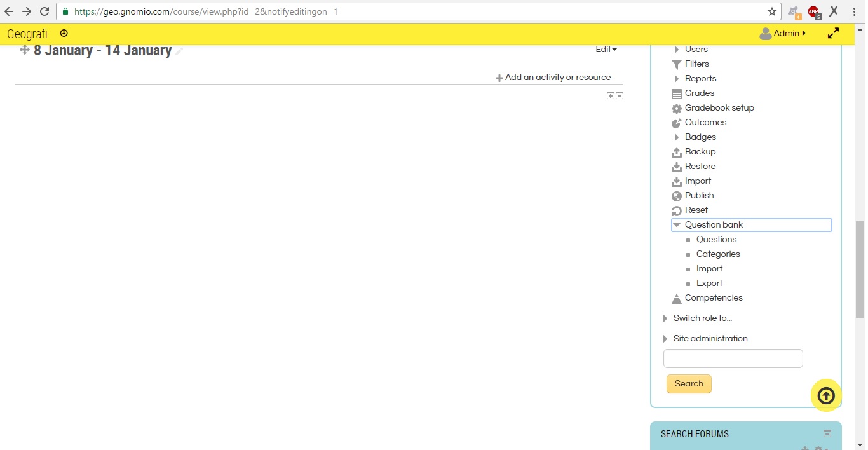Screen dimensions: 868x450
Task: Reload the page with the refresh icon
Action: 44,11
